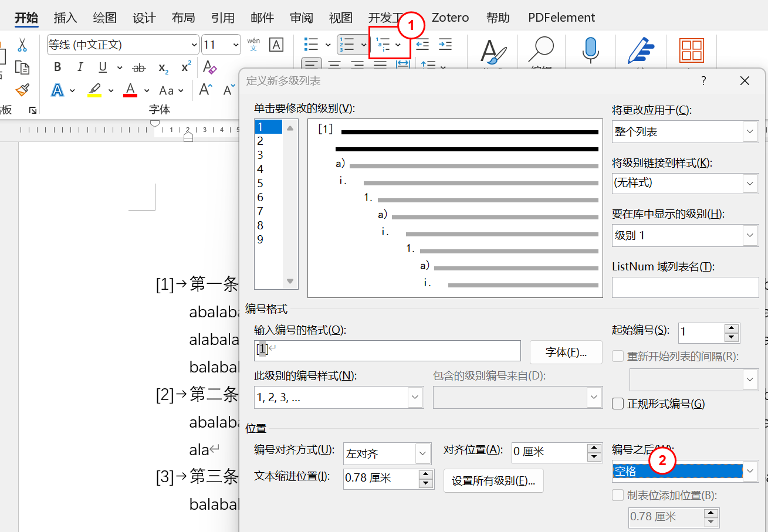Click the Dictate microphone icon
The width and height of the screenshot is (768, 532).
click(590, 50)
